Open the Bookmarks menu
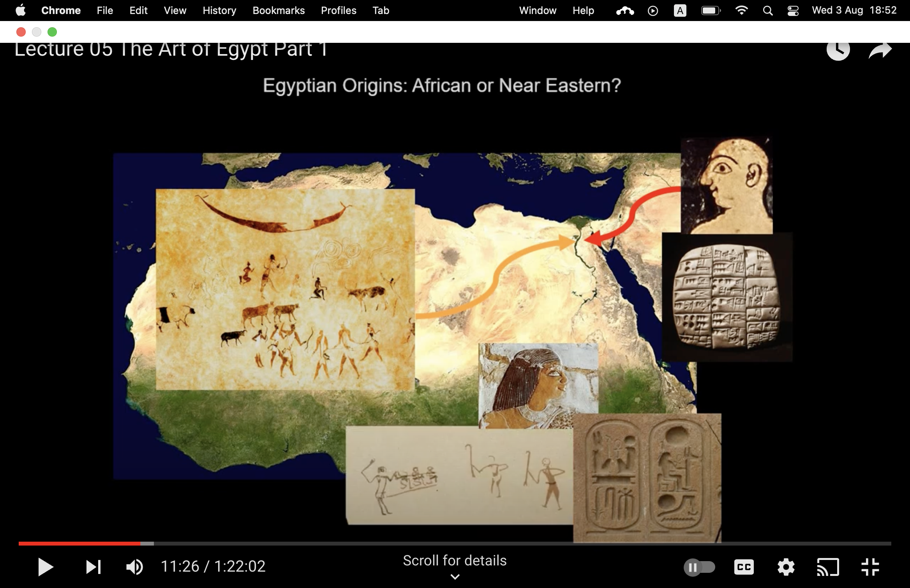The image size is (910, 588). (279, 11)
